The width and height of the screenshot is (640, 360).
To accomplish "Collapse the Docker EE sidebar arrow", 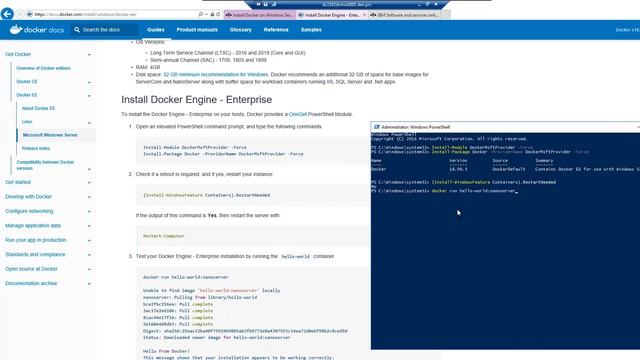I will 89,96.
